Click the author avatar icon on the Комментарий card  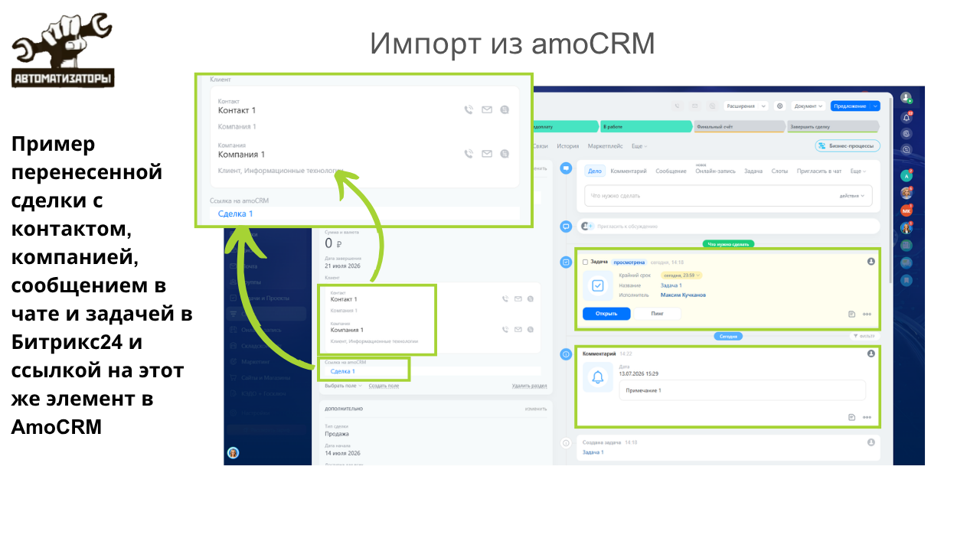click(x=871, y=354)
